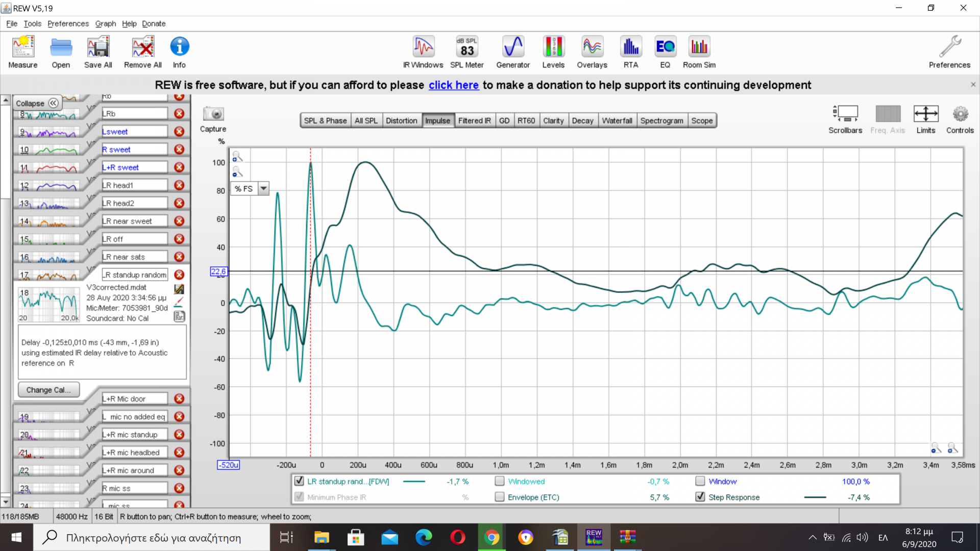Open the IR Windows tool
Image resolution: width=980 pixels, height=551 pixels.
(x=423, y=52)
